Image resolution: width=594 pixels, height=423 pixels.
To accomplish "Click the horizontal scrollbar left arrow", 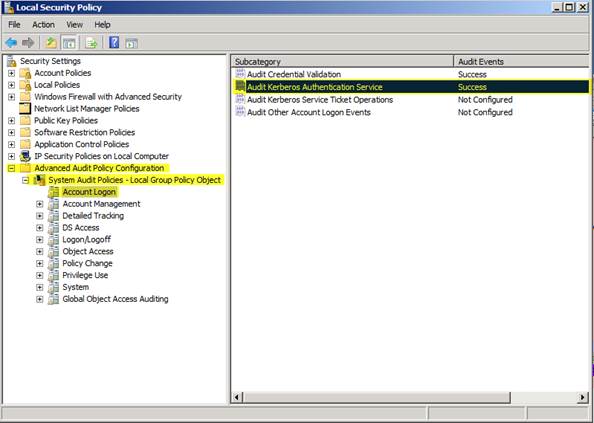I will point(237,397).
